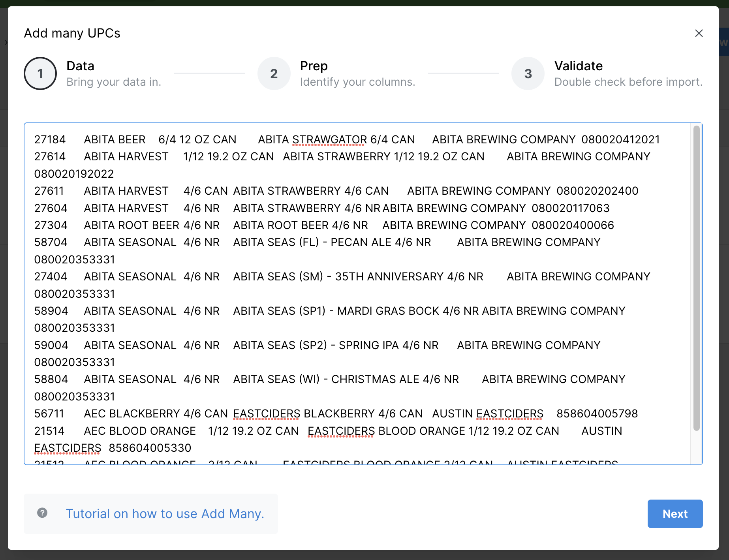
Task: Click item code 59004
Action: tap(51, 345)
